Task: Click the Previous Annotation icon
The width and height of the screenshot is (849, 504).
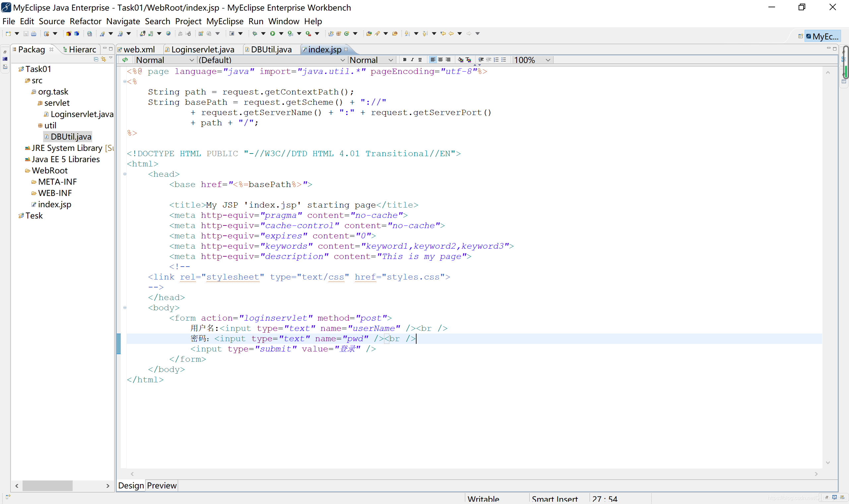Action: 425,33
